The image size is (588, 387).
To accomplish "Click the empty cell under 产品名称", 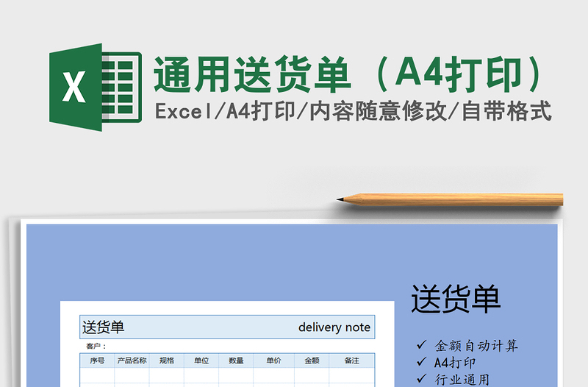I will point(132,375).
